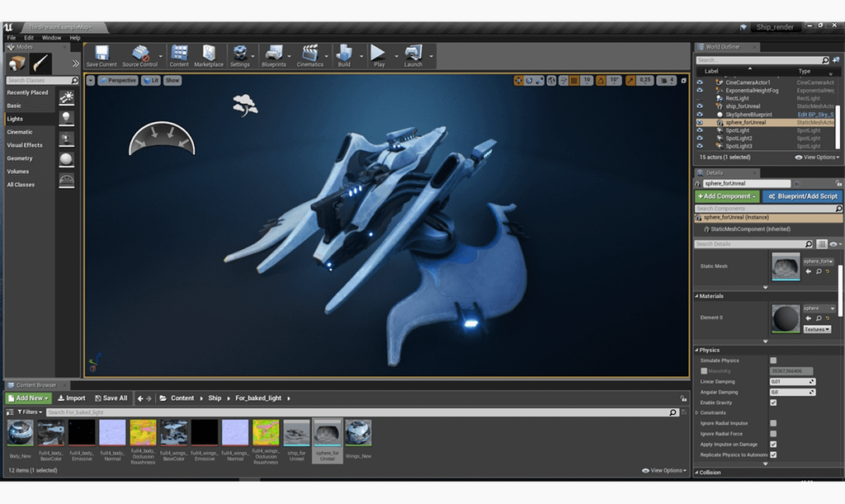845x504 pixels.
Task: Select the rotate gizmo tool in viewport
Action: click(529, 81)
